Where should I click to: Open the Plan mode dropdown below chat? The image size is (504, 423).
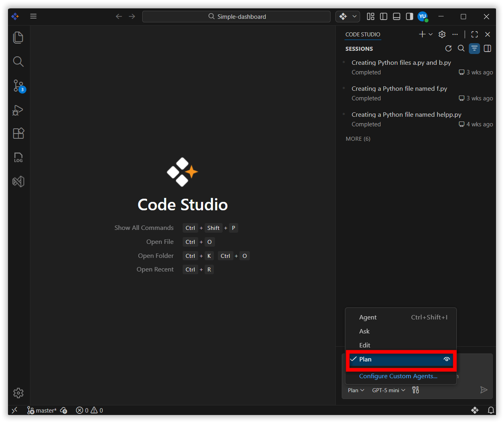356,390
